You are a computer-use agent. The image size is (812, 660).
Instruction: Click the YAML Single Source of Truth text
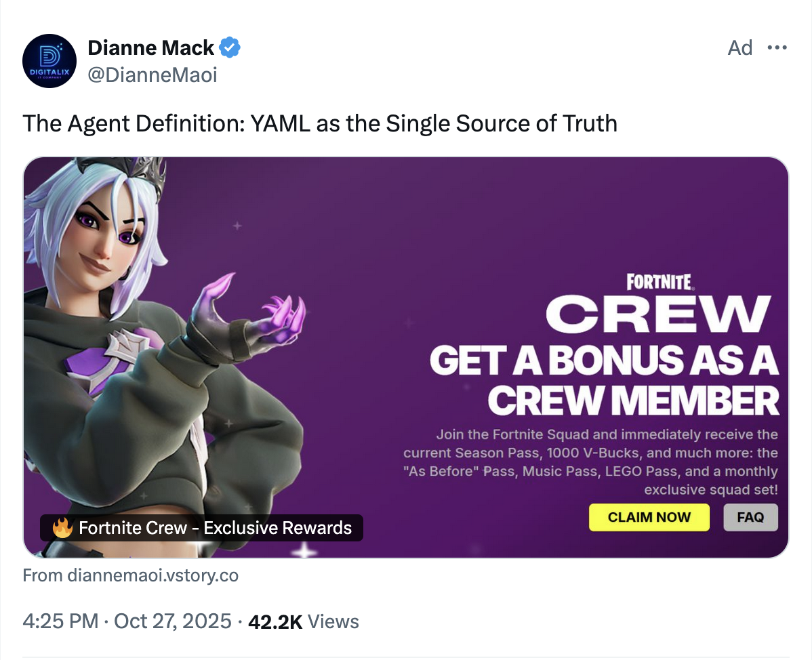click(x=320, y=123)
